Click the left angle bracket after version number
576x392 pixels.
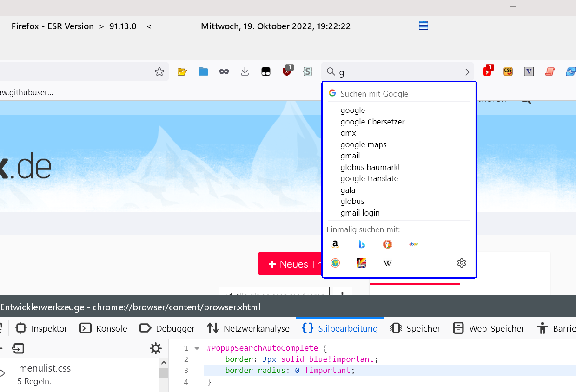tap(149, 26)
